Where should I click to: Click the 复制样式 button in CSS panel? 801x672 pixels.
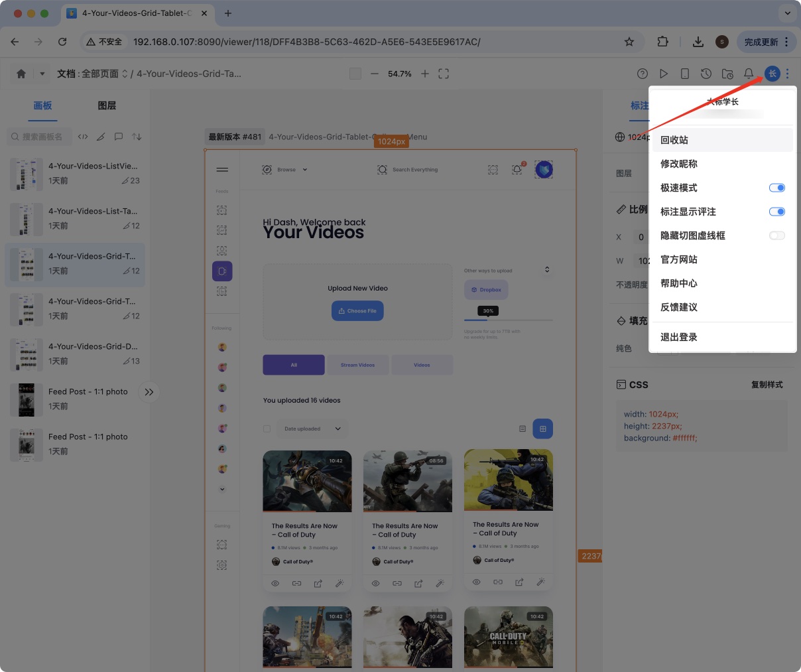click(x=767, y=385)
